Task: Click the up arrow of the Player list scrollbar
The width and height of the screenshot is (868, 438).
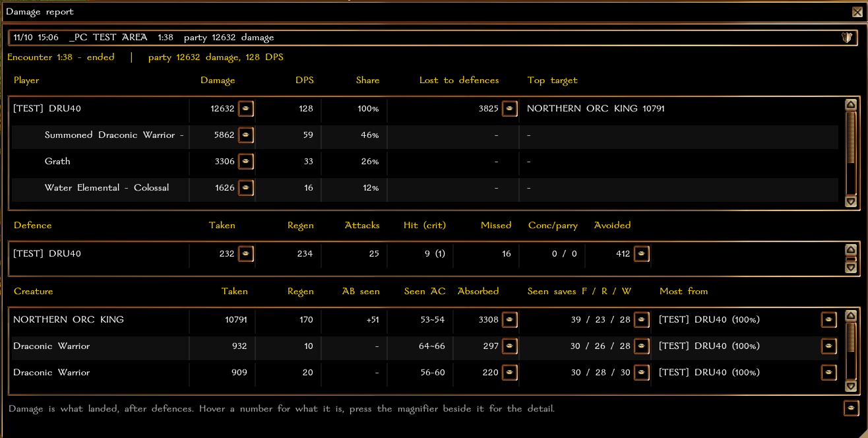Action: (851, 104)
